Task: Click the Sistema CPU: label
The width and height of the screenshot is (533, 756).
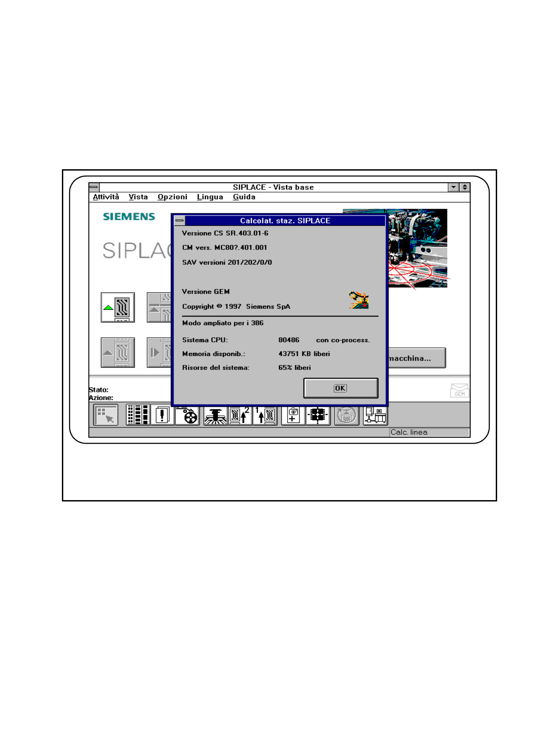Action: pos(205,340)
